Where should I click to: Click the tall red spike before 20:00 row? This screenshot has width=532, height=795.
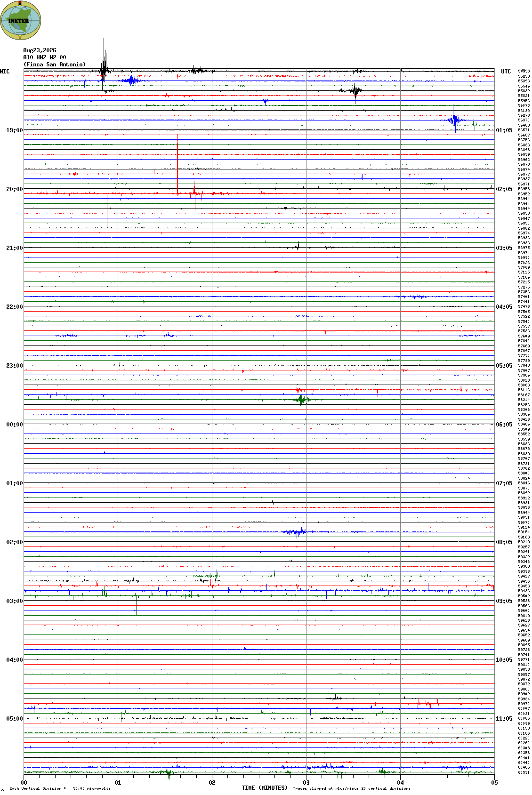pos(177,164)
